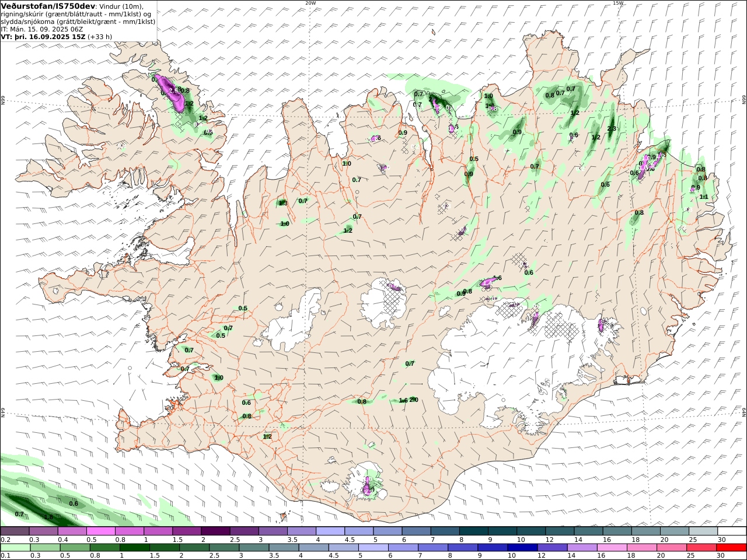Click the 64N latitude label on right edge

tap(744, 411)
